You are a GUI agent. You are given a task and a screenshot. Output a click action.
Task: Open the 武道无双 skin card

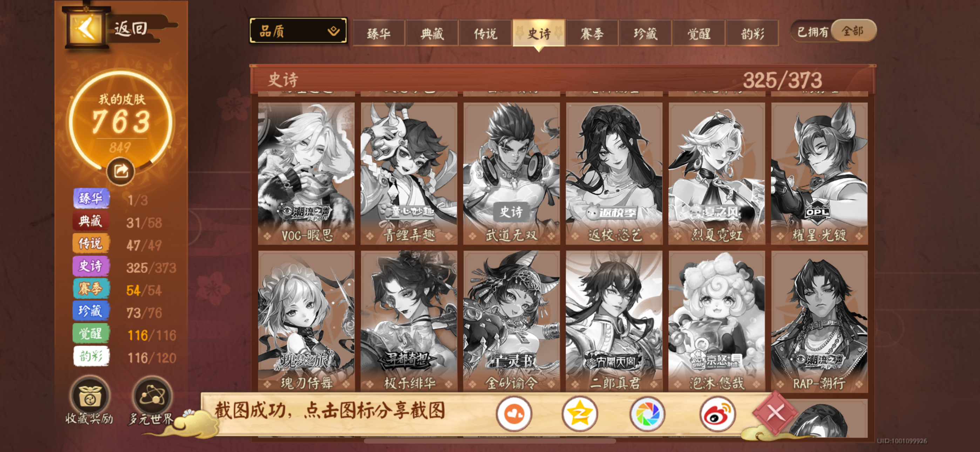click(511, 173)
